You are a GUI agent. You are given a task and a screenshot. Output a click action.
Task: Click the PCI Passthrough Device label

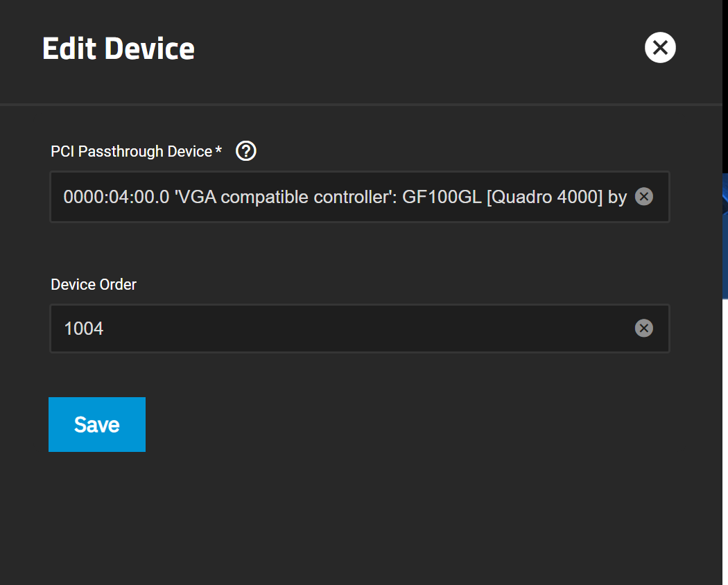pyautogui.click(x=131, y=151)
